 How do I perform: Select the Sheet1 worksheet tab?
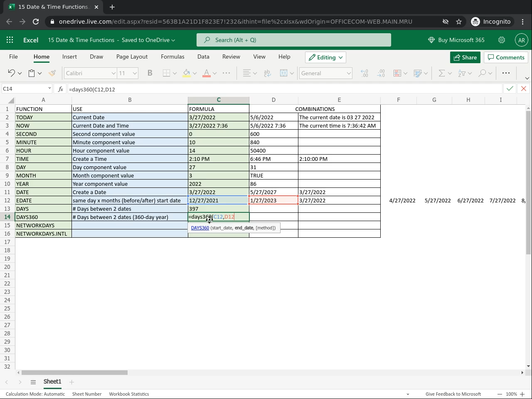pyautogui.click(x=52, y=382)
